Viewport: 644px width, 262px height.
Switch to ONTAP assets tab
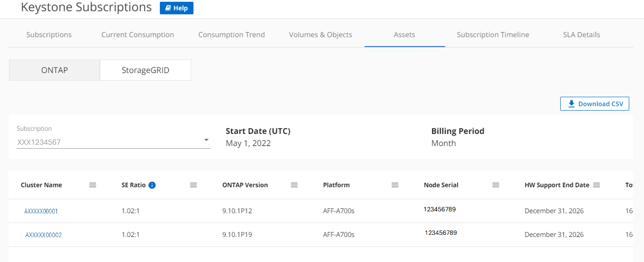[55, 70]
